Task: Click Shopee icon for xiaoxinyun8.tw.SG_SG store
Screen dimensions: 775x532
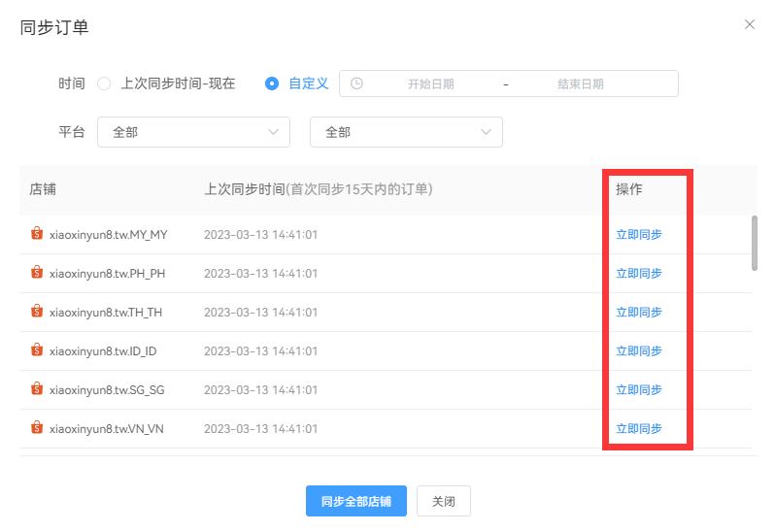Action: pos(37,388)
